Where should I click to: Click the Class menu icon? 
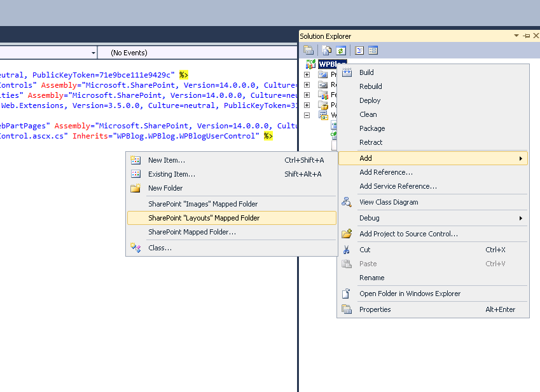(x=135, y=248)
